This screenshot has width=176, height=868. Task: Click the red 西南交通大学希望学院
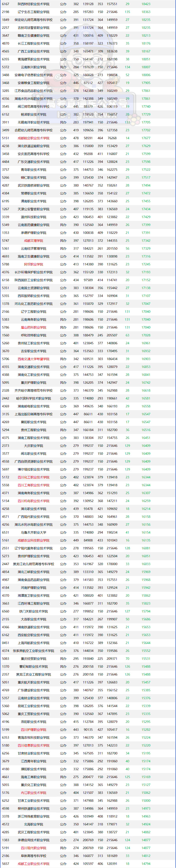coord(33,359)
